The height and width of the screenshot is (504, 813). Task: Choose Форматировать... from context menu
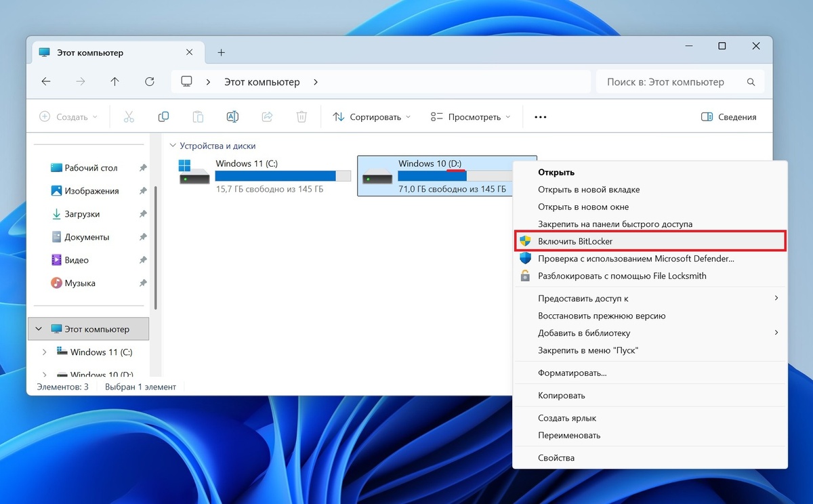click(x=650, y=373)
